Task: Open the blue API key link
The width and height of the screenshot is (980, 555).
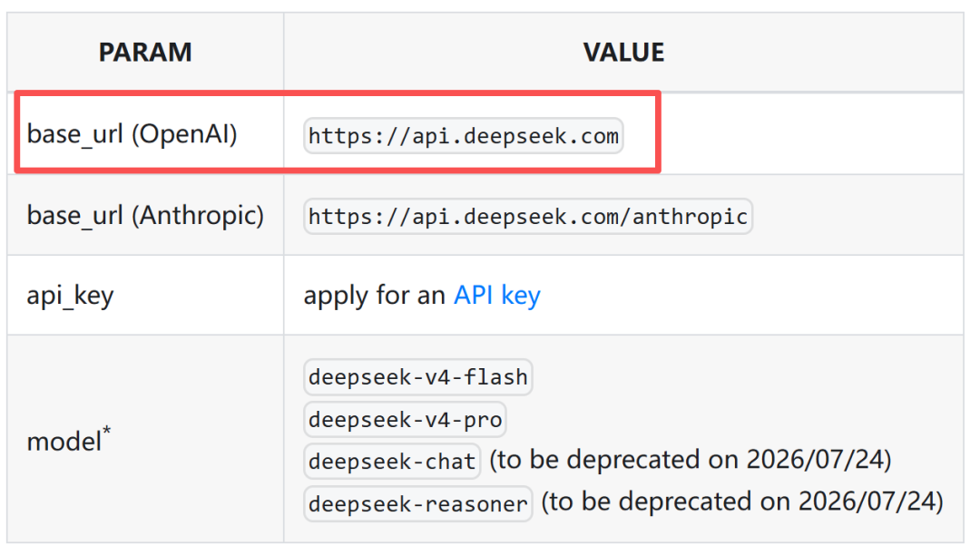Action: click(497, 296)
